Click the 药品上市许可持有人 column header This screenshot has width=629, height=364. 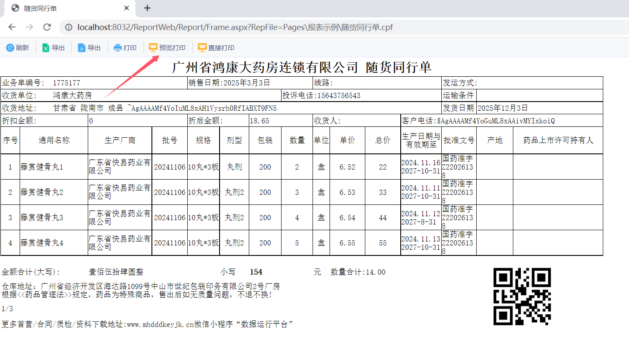(x=558, y=140)
